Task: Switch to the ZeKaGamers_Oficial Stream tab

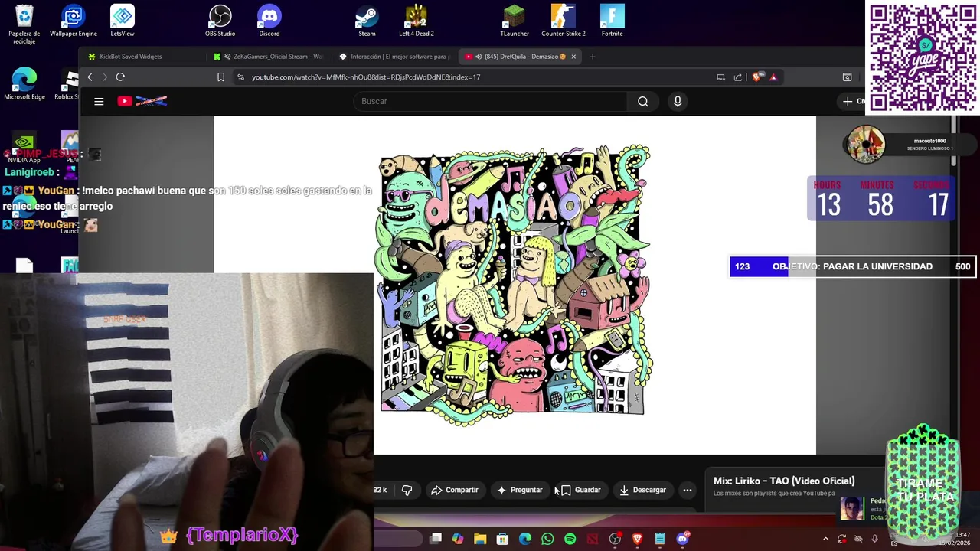Action: coord(269,57)
